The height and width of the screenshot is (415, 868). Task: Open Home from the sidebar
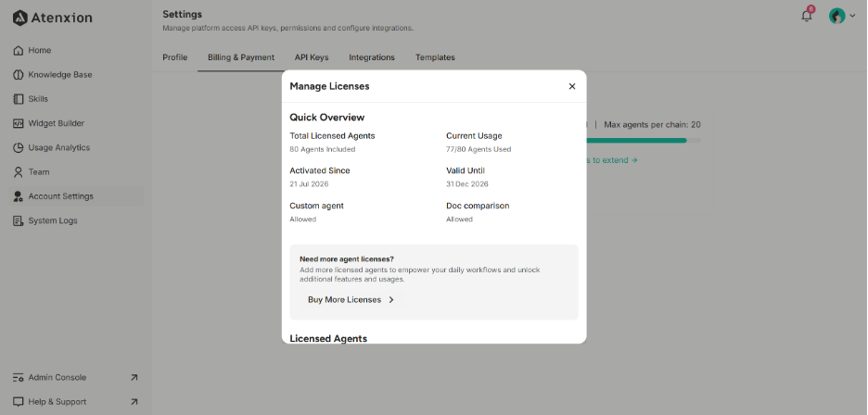(x=78, y=50)
